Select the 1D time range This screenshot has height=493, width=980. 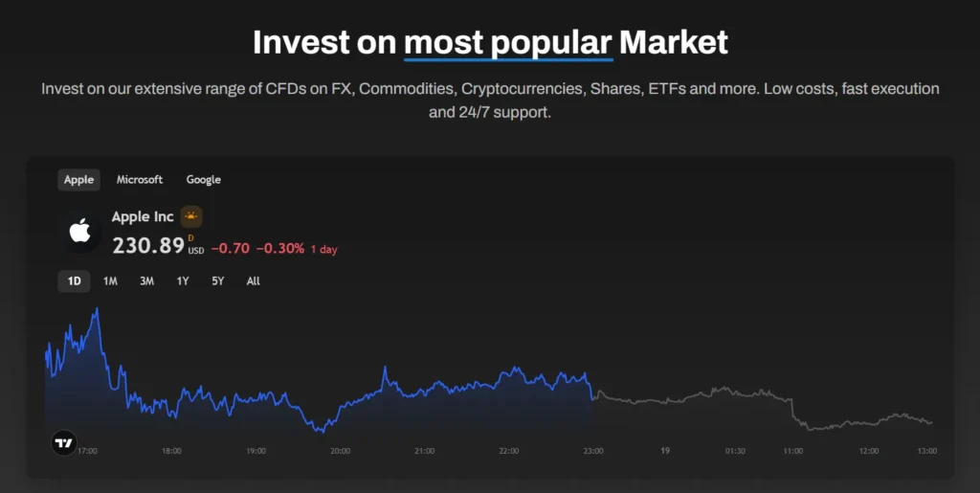[74, 280]
